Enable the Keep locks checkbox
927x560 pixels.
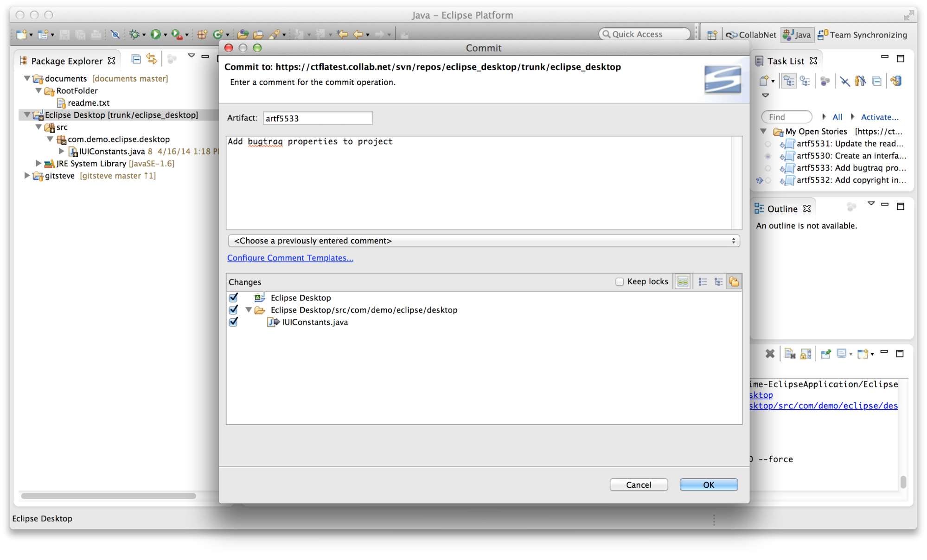[620, 281]
